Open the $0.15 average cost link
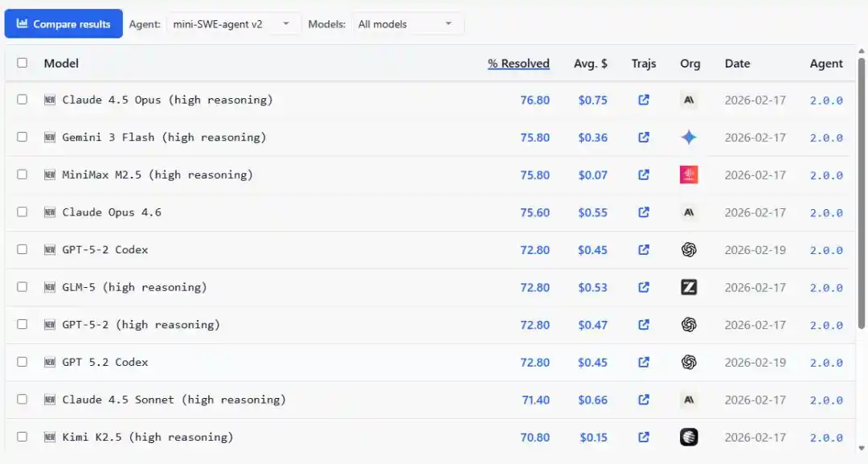 [x=593, y=437]
